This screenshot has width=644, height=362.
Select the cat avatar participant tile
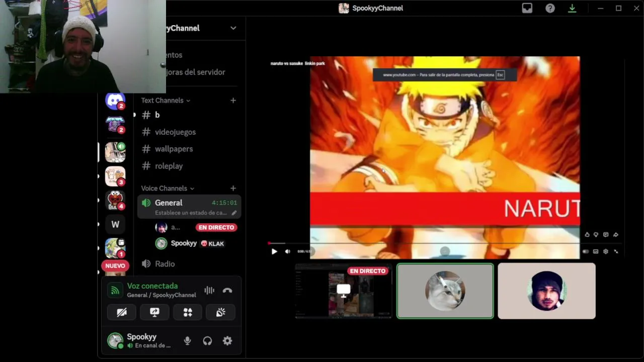pos(445,291)
